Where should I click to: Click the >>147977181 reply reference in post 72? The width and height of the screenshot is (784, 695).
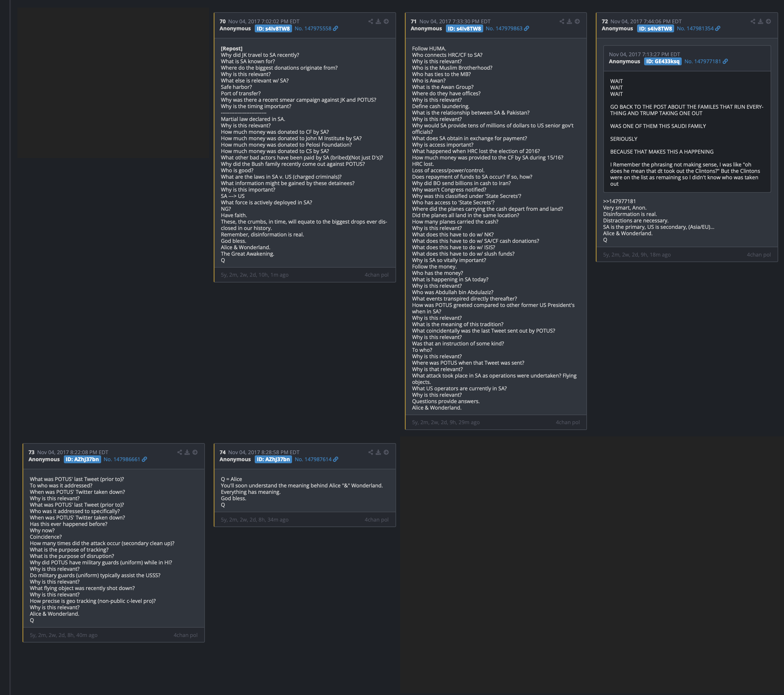(619, 201)
